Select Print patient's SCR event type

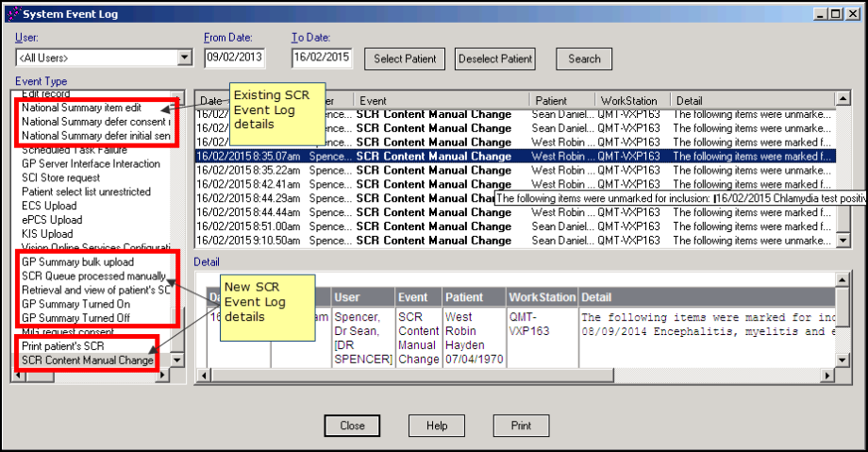[64, 346]
